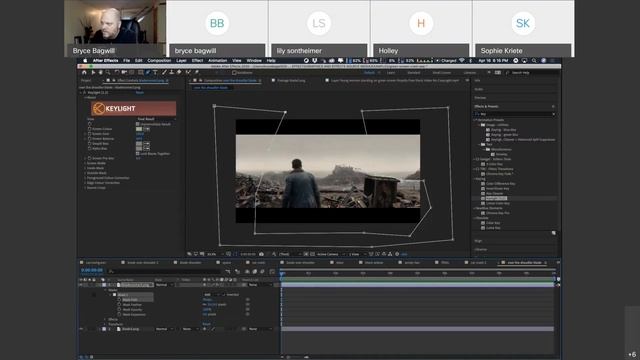This screenshot has width=640, height=360.
Task: Toggle Unpremultiply Result checkbox
Action: pyautogui.click(x=138, y=124)
